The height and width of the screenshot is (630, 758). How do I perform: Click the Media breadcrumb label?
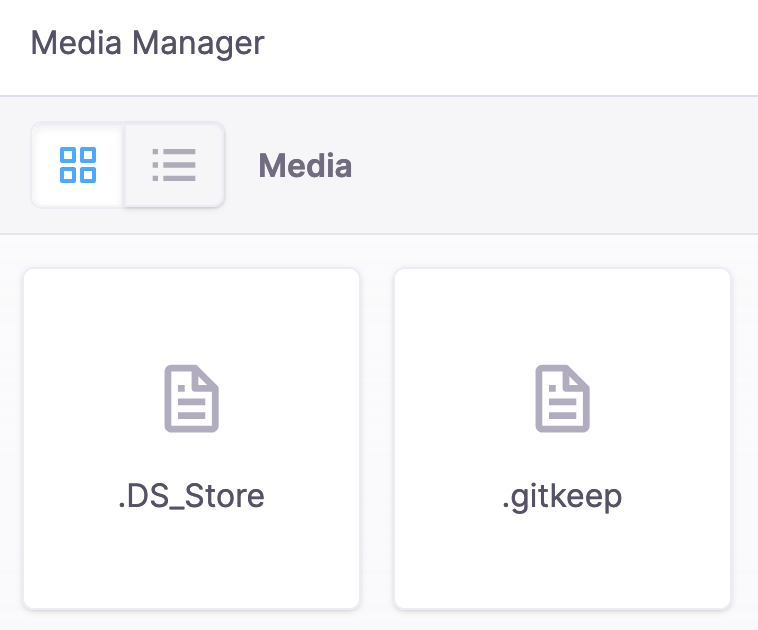click(305, 165)
